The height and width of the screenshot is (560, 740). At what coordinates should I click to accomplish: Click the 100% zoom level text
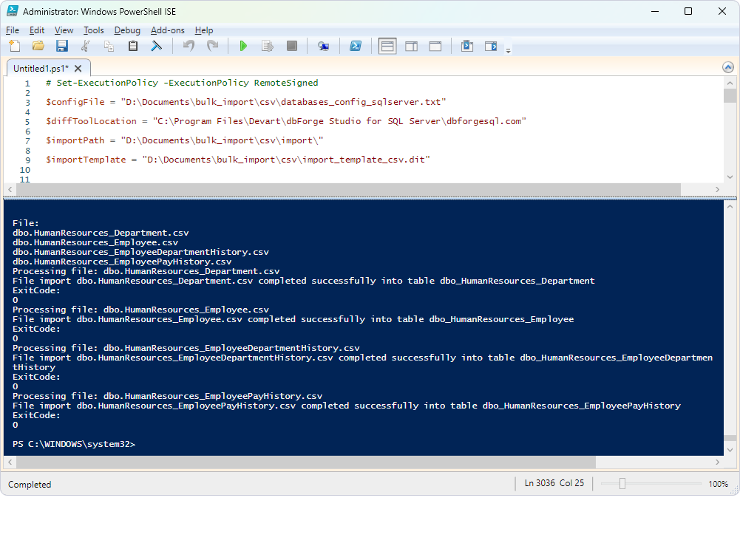coord(718,484)
